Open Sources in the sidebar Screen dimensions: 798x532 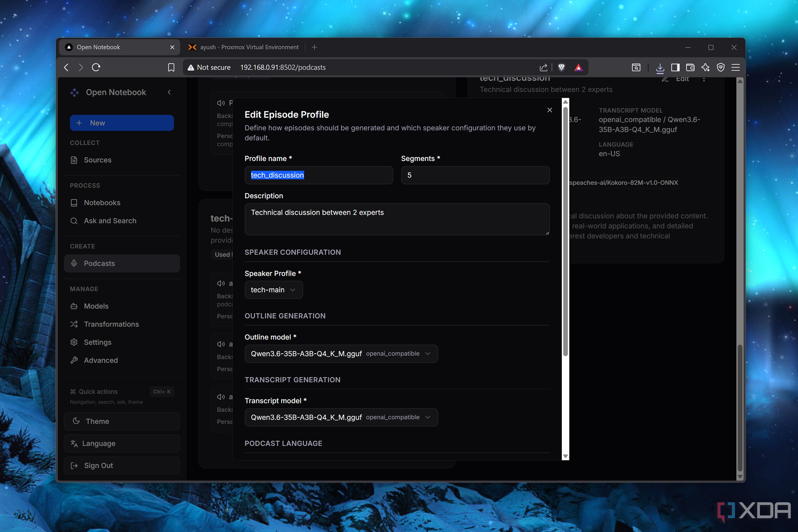point(122,160)
